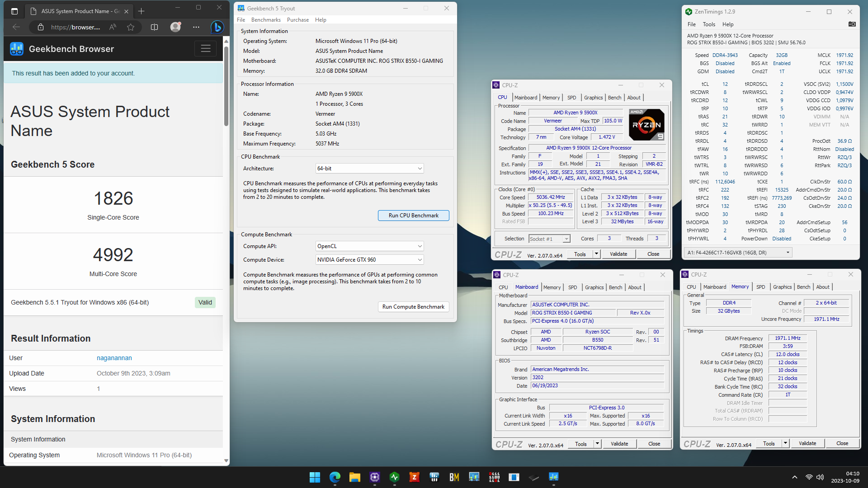Expand Tools arrow in top CPU-Z window
The height and width of the screenshot is (488, 868).
[596, 254]
